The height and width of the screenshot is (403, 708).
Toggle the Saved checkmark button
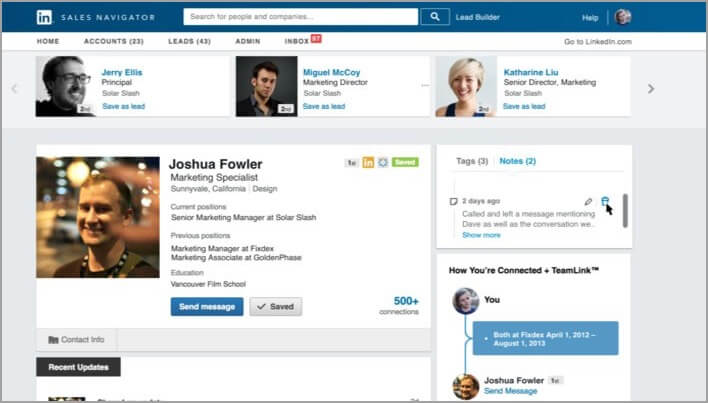275,307
